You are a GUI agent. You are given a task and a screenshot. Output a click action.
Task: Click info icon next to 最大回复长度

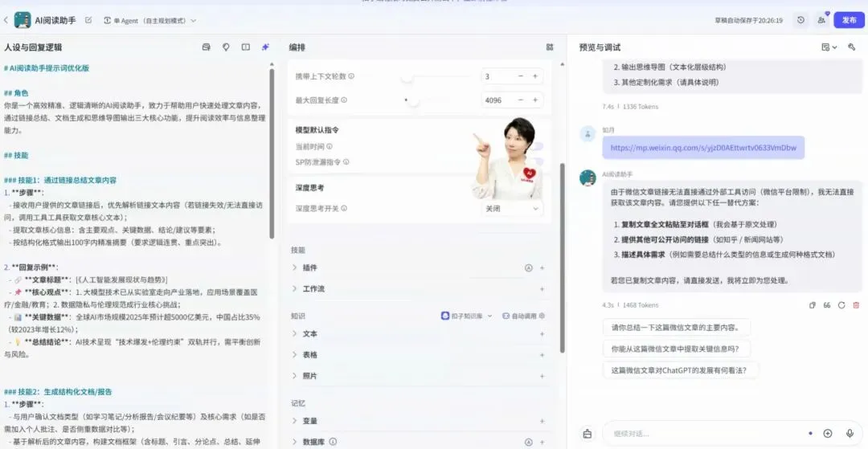(344, 100)
